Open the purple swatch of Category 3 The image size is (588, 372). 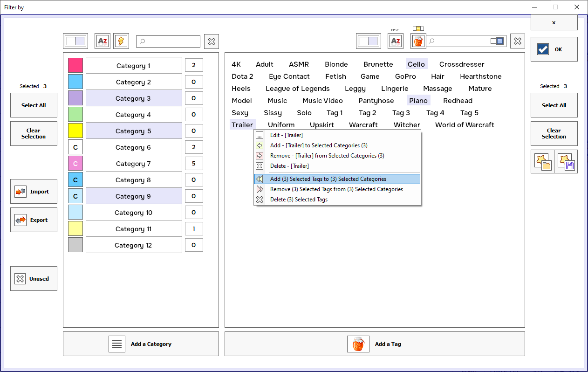(75, 98)
